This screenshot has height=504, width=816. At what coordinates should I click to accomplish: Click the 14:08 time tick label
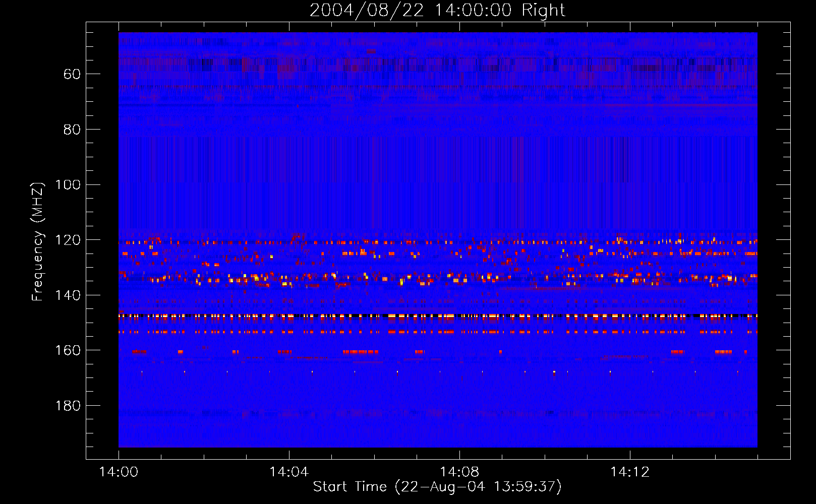click(459, 472)
